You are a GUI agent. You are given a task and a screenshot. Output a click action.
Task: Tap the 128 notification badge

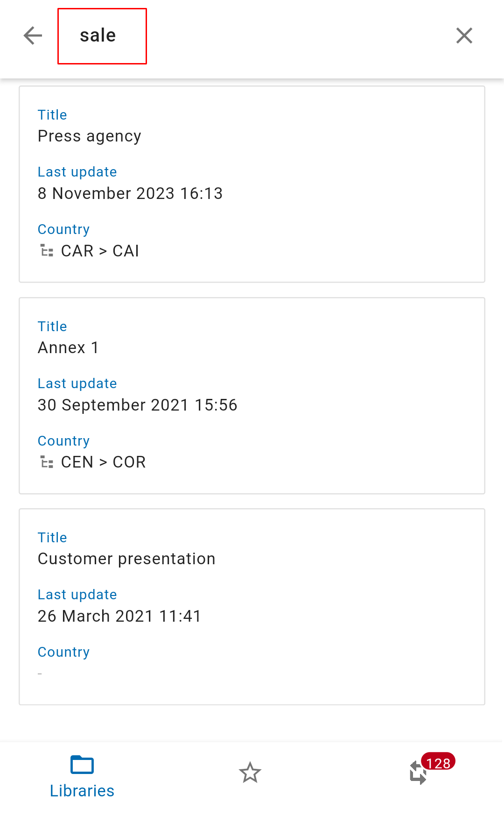(x=438, y=762)
